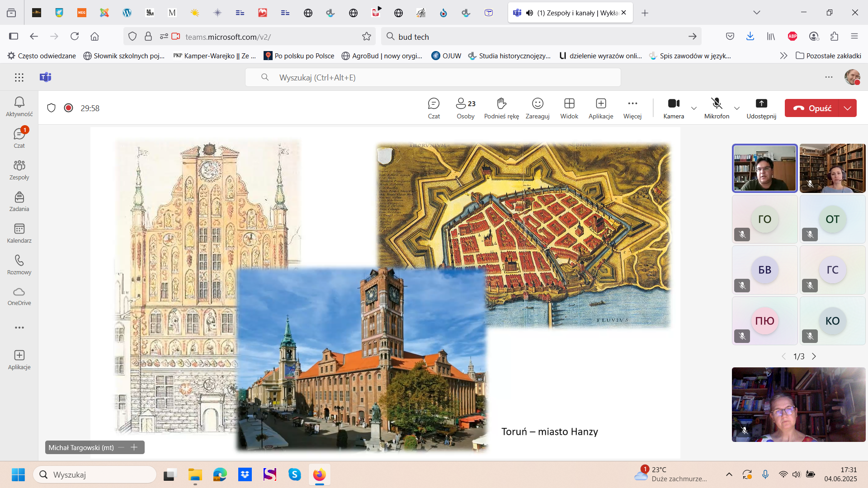Image resolution: width=868 pixels, height=488 pixels.
Task: Go to next participants page arrow
Action: [x=814, y=357]
